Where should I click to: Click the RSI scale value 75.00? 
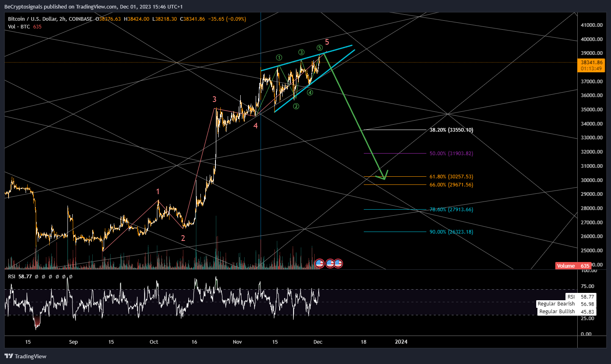point(587,286)
